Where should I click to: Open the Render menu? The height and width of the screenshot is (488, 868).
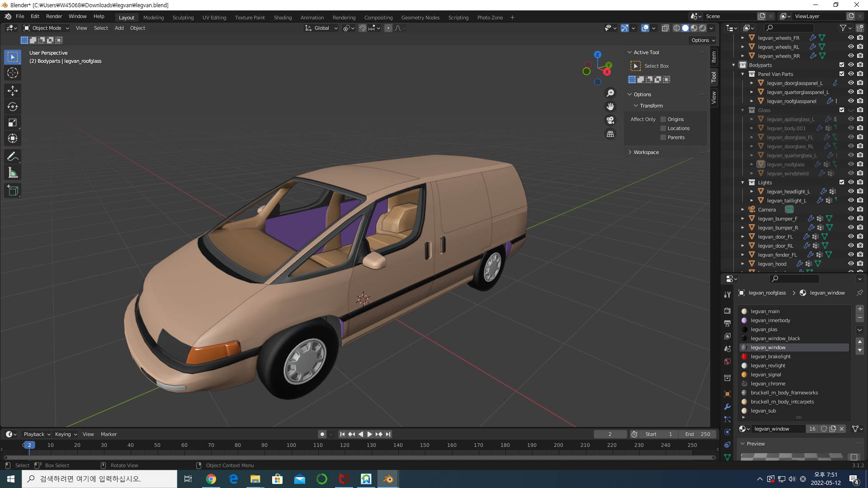(x=54, y=16)
